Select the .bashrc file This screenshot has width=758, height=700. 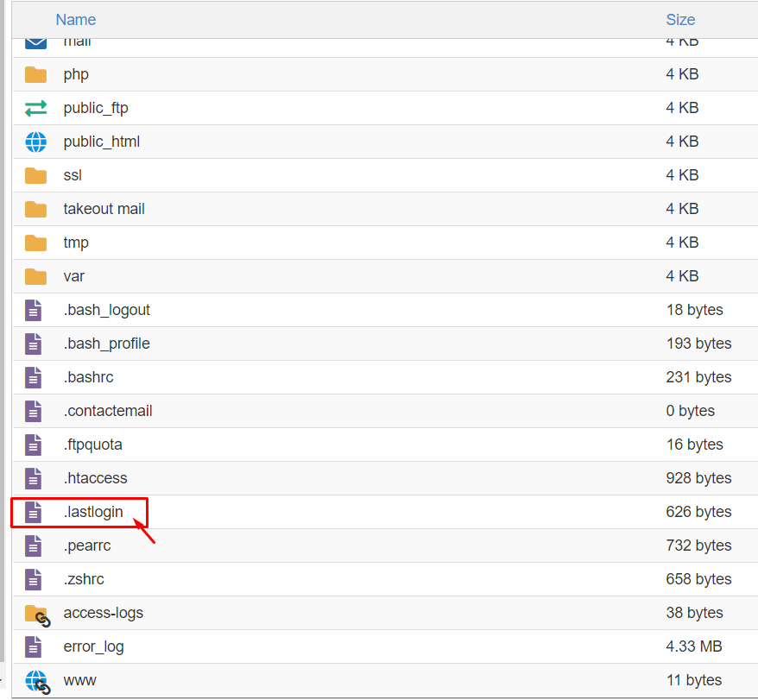[88, 377]
